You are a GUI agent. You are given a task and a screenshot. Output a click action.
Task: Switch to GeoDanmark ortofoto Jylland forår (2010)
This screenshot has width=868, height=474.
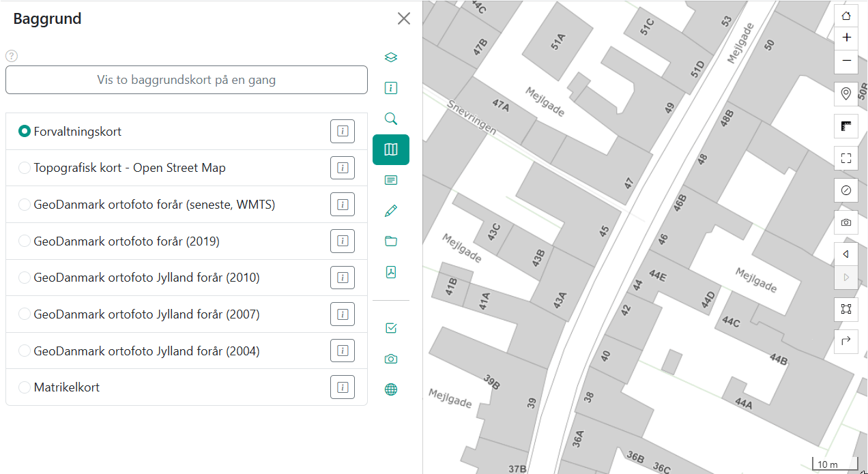(25, 278)
